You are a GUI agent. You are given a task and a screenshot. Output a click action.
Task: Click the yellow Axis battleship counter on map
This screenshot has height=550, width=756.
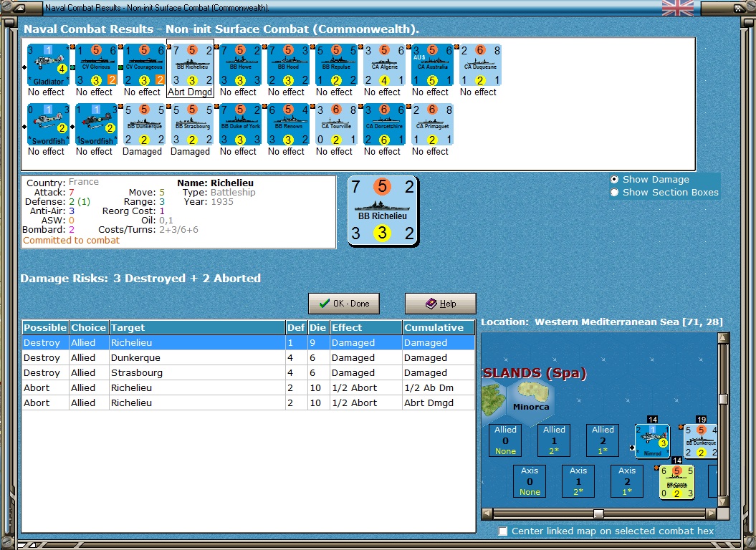677,481
